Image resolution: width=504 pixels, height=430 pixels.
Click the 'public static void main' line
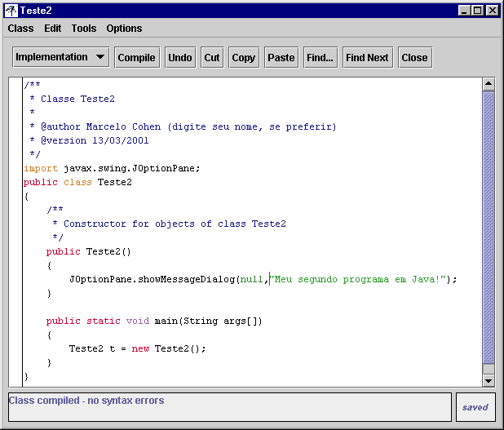pyautogui.click(x=154, y=321)
